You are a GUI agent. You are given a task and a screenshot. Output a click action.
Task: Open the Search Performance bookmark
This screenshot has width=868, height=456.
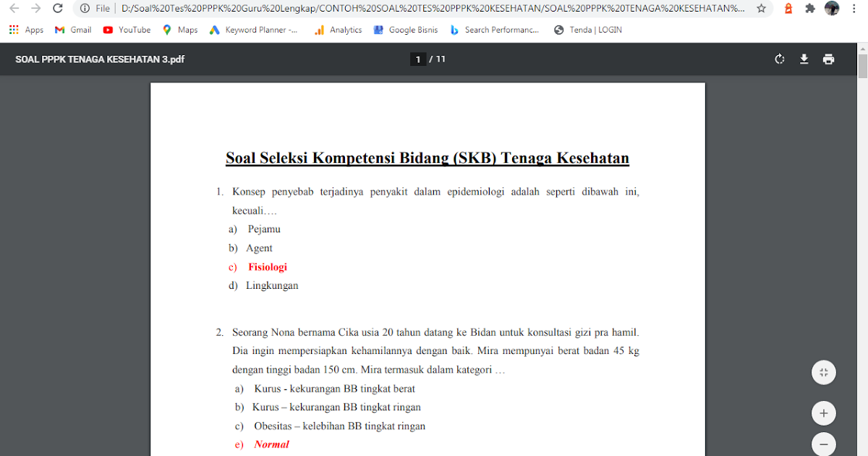(x=495, y=30)
